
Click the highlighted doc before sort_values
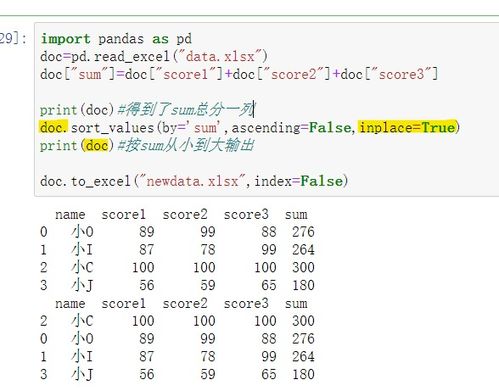[x=54, y=127]
